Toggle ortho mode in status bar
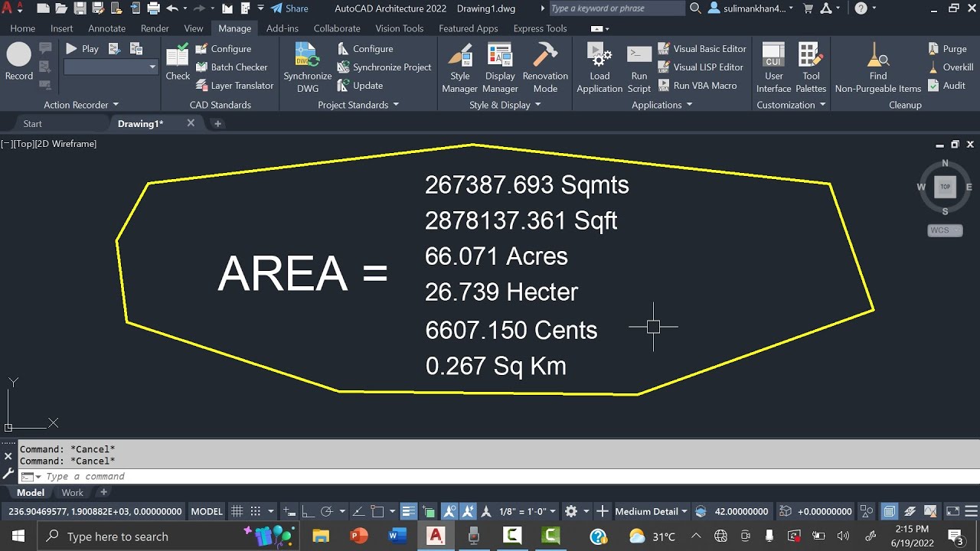 click(x=308, y=511)
